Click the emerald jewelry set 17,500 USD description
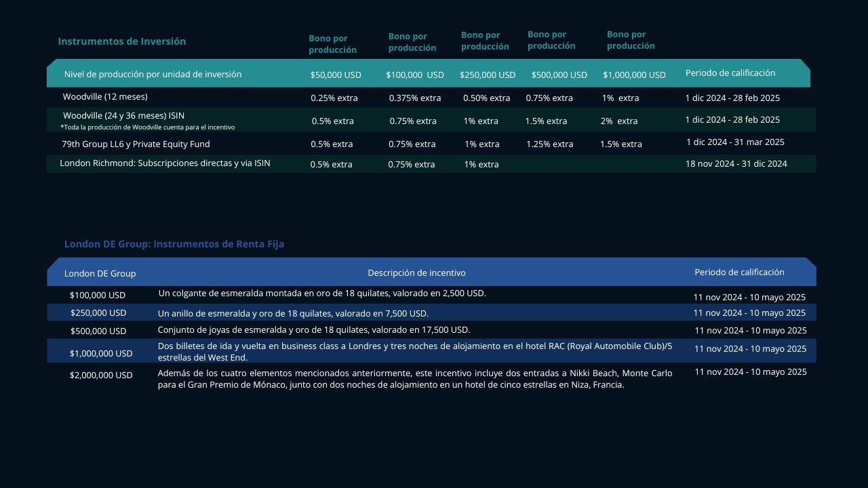The height and width of the screenshot is (488, 868). pos(313,330)
